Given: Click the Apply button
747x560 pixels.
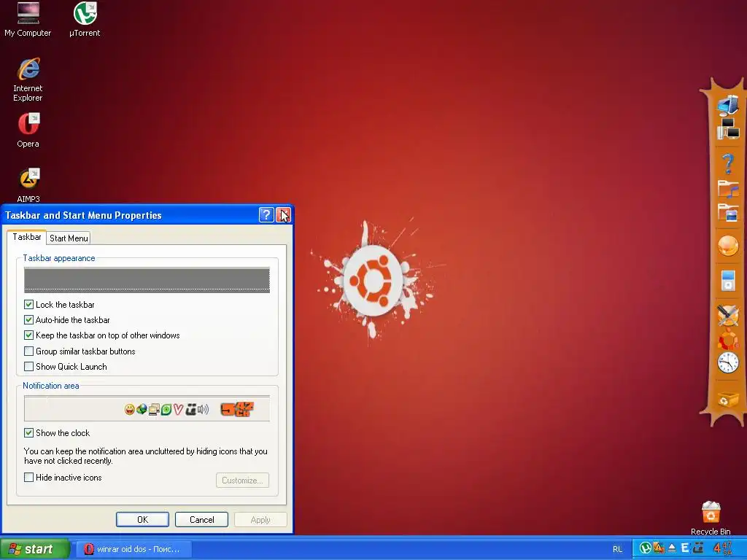Looking at the screenshot, I should click(x=260, y=519).
